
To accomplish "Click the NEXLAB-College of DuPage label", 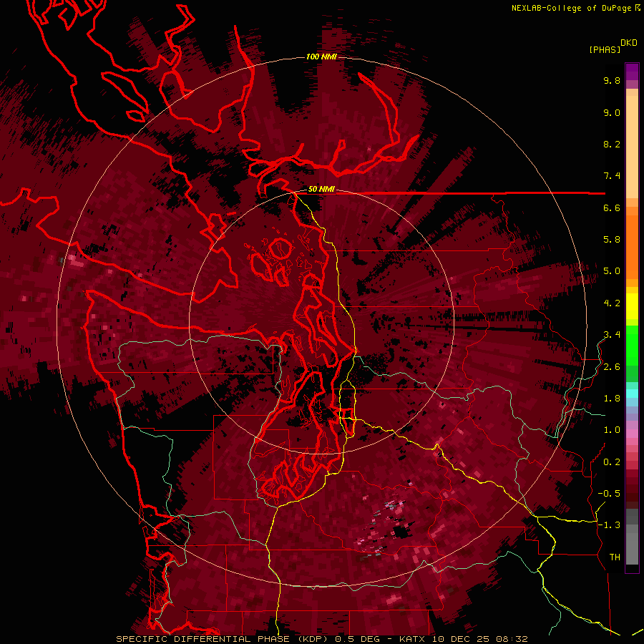I will tap(572, 8).
